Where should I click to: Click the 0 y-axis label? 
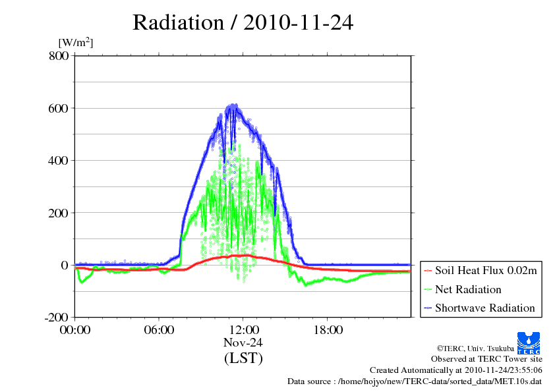65,265
